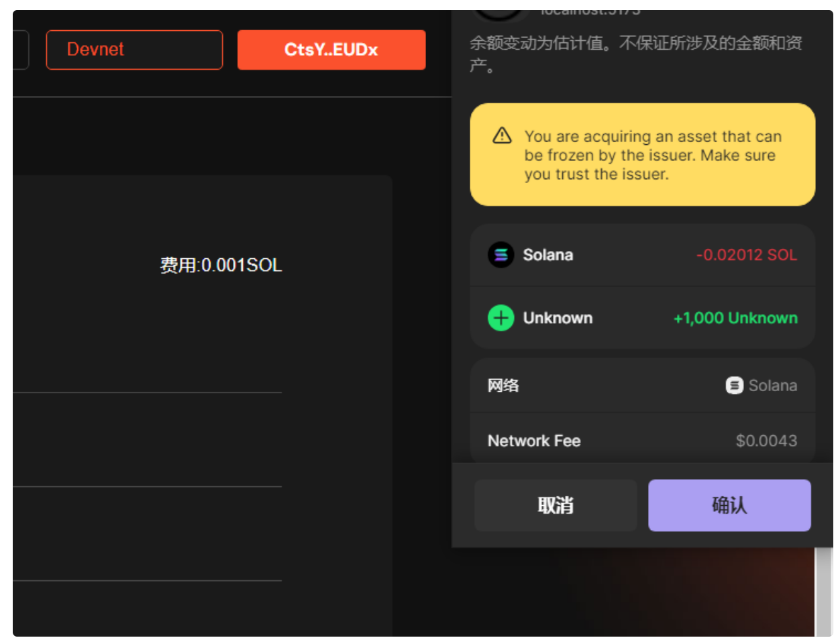Click the green plus Unknown token icon
The image size is (840, 642).
click(x=501, y=318)
